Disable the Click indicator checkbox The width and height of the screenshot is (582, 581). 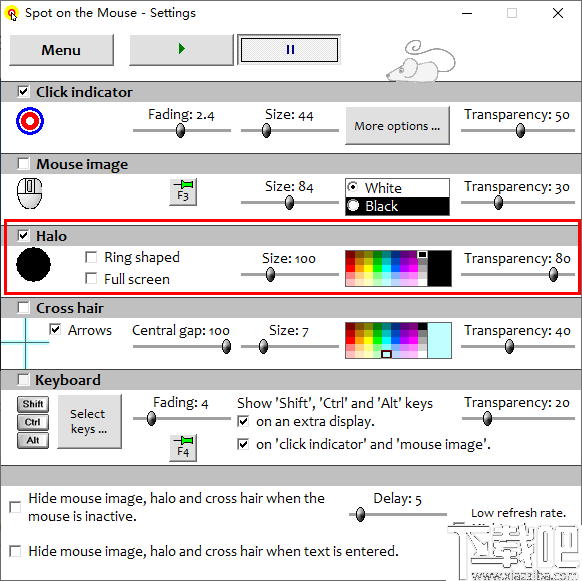click(x=23, y=91)
